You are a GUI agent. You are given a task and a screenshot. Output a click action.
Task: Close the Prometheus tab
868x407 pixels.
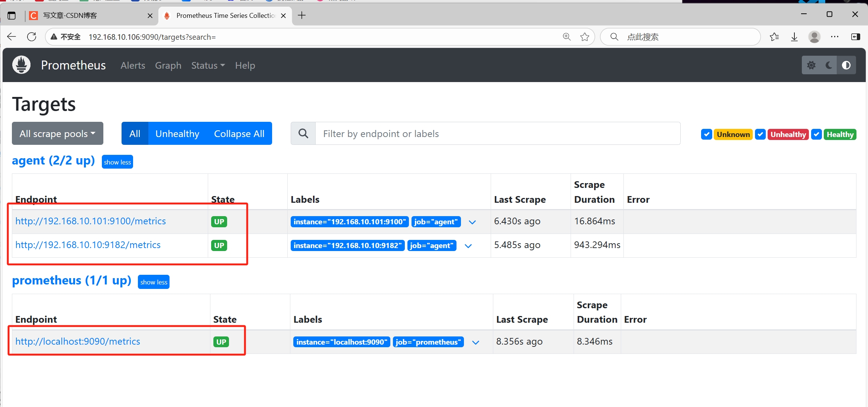click(x=283, y=16)
